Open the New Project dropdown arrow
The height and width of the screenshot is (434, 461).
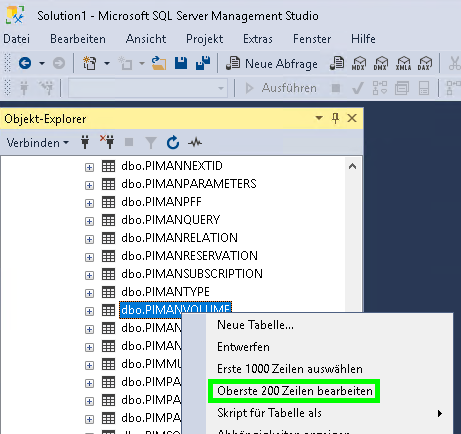click(107, 63)
